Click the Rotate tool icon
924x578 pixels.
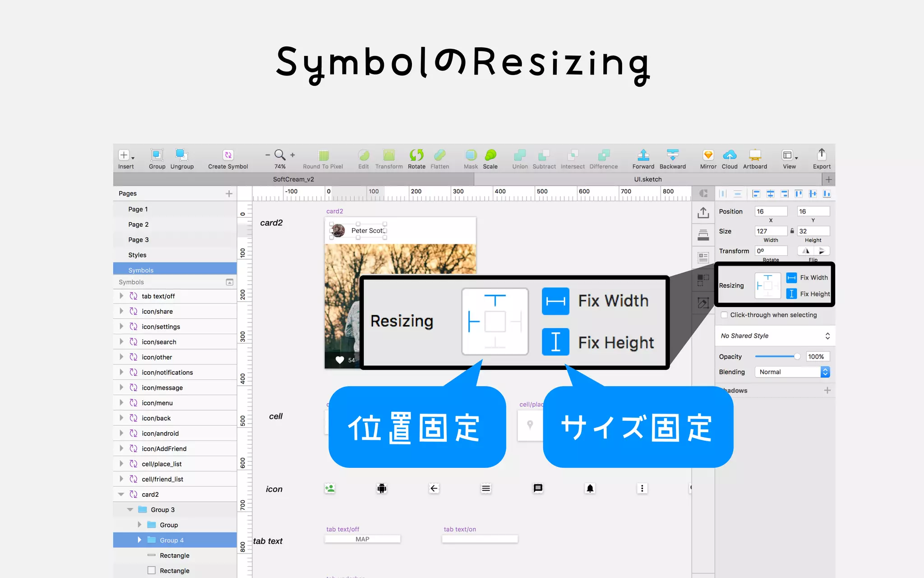coord(416,155)
